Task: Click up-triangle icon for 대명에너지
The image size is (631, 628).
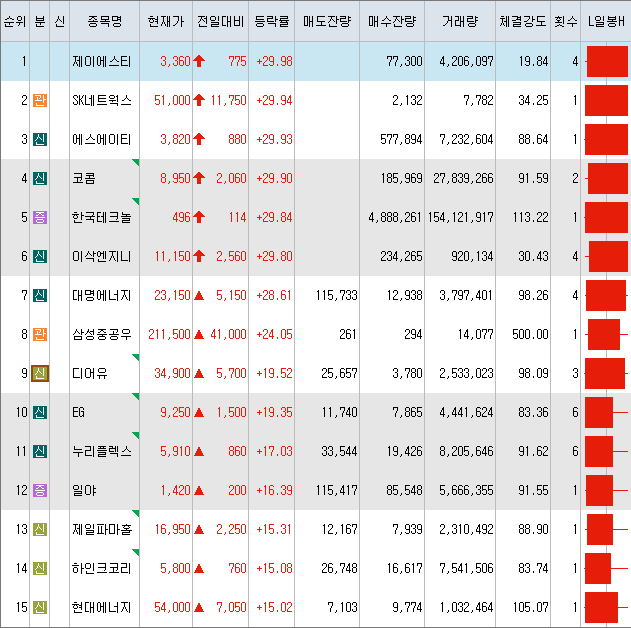Action: (199, 296)
